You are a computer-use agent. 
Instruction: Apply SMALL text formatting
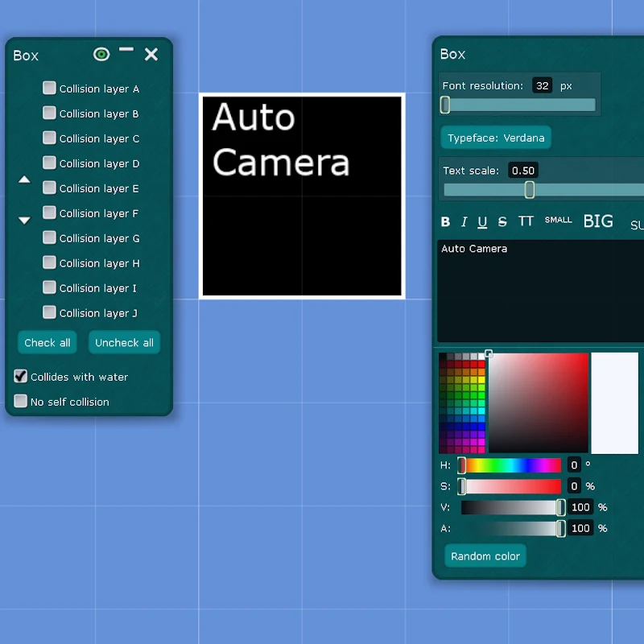558,220
